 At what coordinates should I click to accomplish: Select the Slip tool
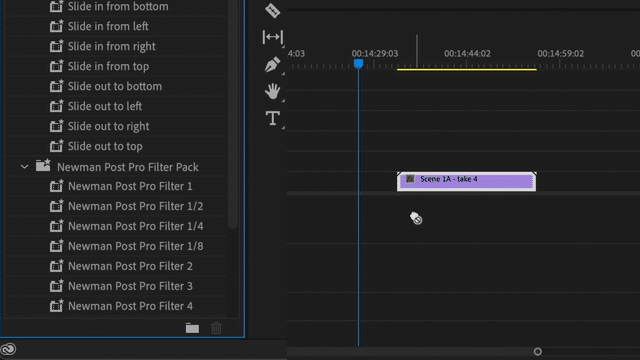[272, 37]
